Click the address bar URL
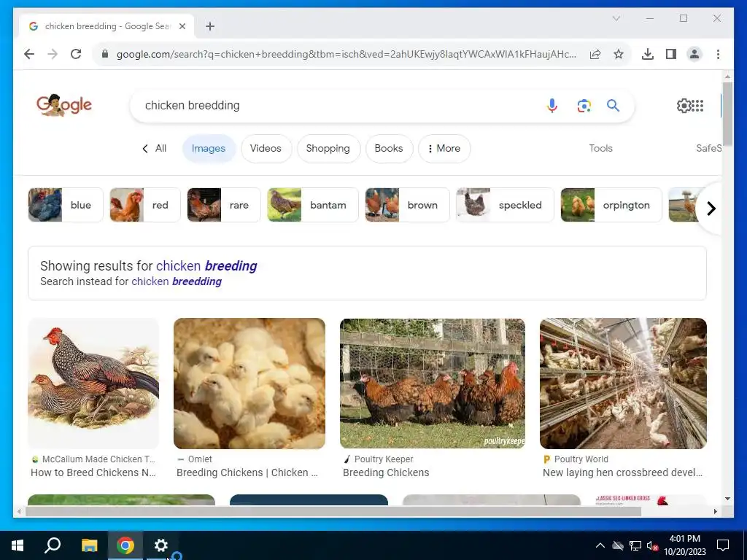The width and height of the screenshot is (747, 560). pyautogui.click(x=347, y=54)
